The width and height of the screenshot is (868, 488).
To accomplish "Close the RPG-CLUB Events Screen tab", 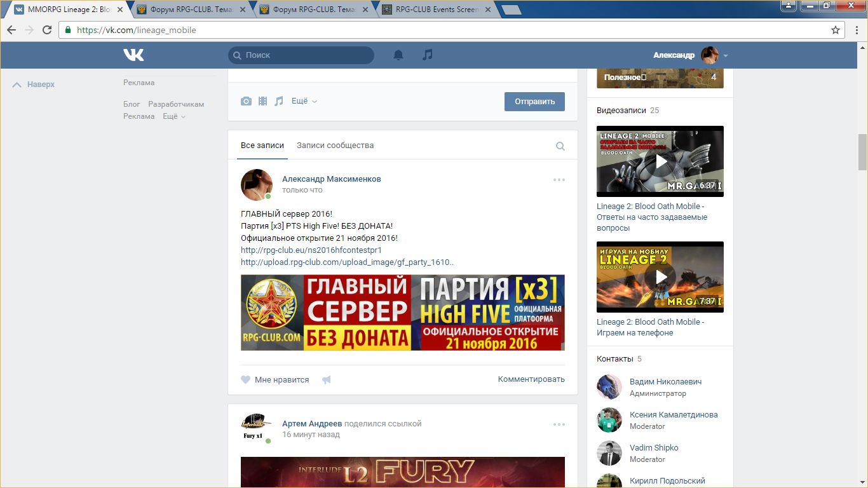I will (487, 10).
